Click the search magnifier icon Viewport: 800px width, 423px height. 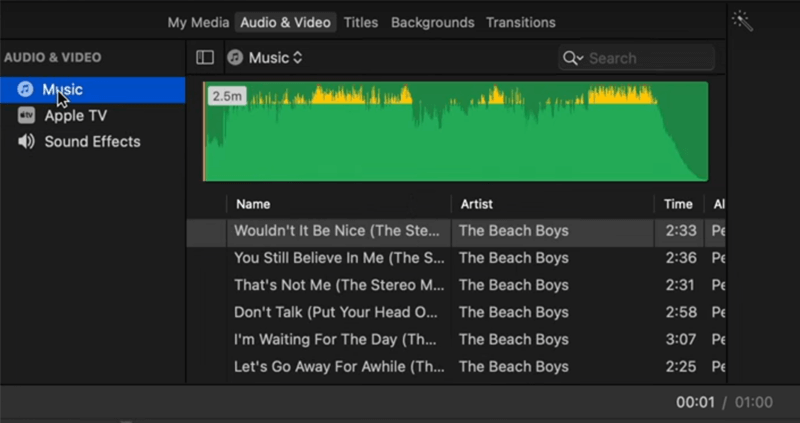click(x=573, y=58)
